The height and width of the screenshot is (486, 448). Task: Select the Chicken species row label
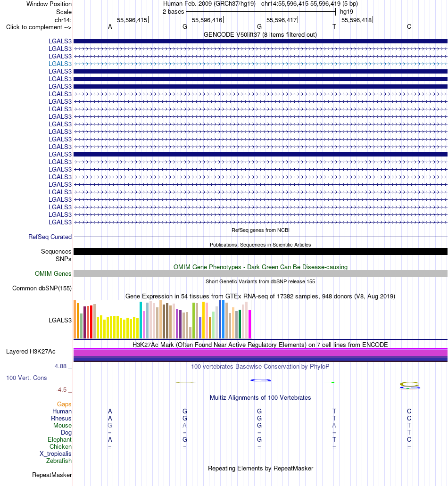(x=60, y=446)
